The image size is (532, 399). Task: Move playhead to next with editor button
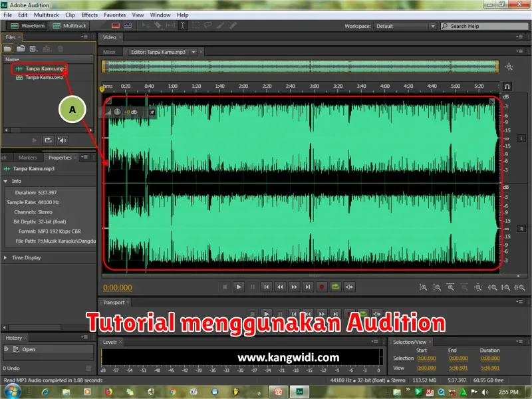[308, 287]
